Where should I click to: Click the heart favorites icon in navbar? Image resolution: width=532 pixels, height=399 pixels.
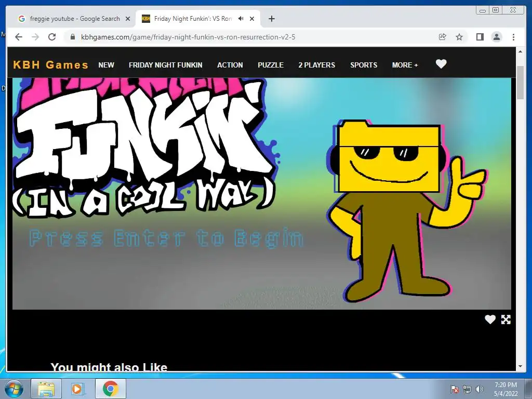click(441, 64)
